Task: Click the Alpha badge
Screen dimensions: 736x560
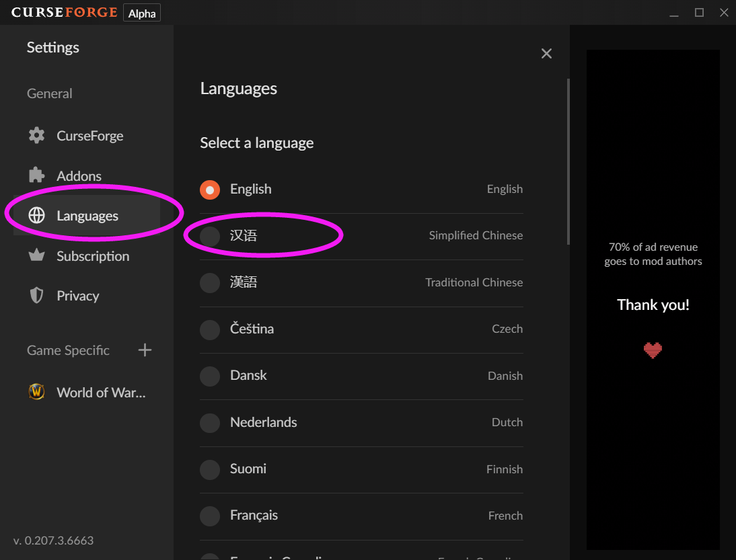Action: (142, 13)
